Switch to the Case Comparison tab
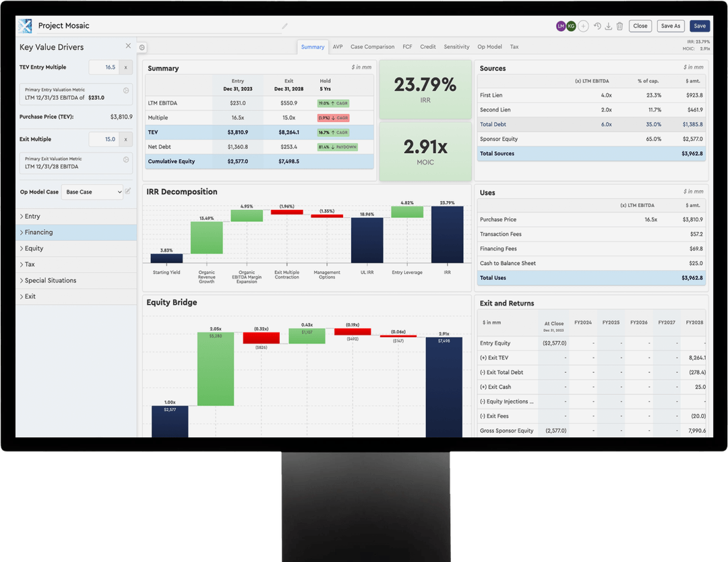Image resolution: width=728 pixels, height=562 pixels. coord(372,47)
